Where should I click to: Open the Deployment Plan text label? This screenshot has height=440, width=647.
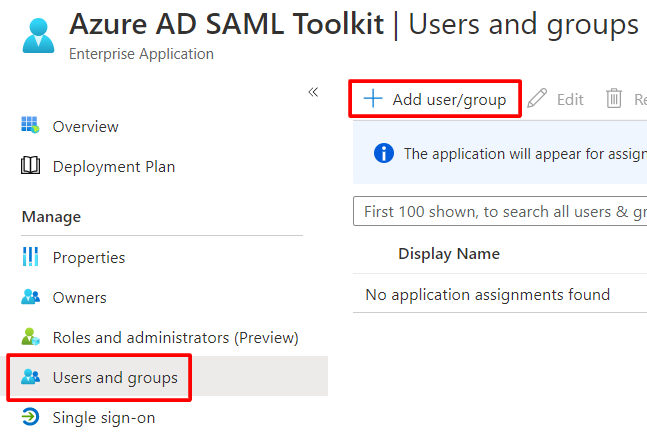(113, 166)
